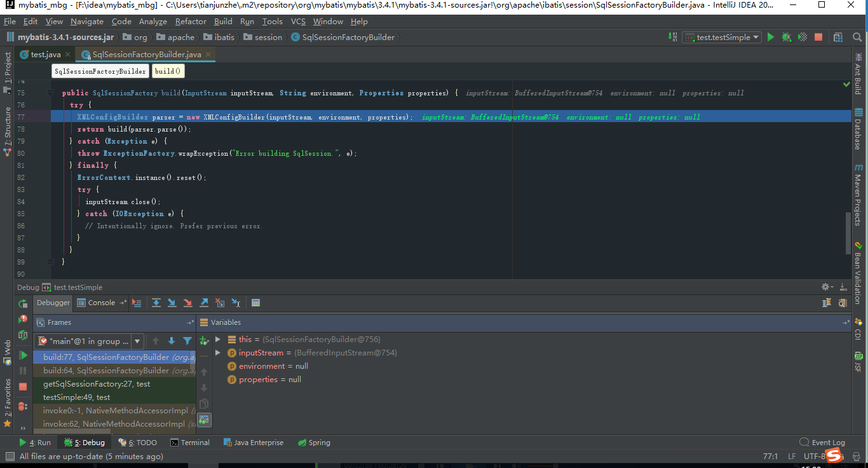Expand the inputStream variable entry

click(x=219, y=352)
